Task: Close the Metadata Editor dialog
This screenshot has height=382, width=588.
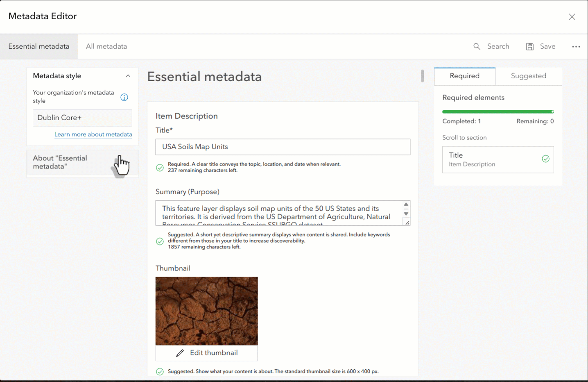Action: tap(572, 17)
